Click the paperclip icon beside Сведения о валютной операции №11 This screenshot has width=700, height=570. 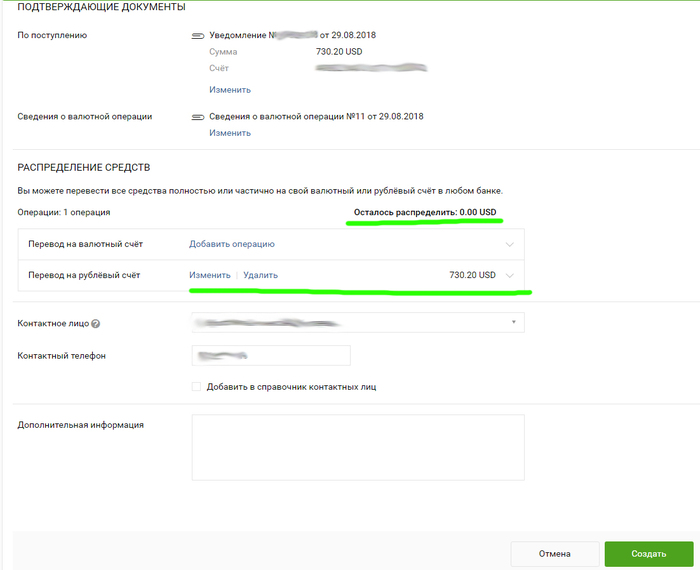click(x=198, y=116)
